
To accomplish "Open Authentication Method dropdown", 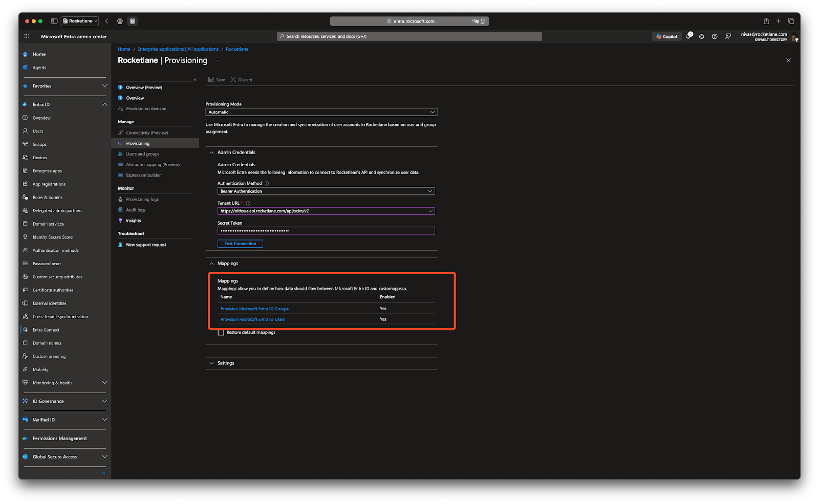I will [326, 191].
